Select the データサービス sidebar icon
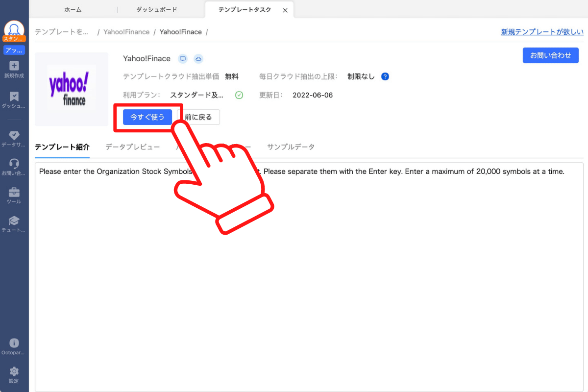The width and height of the screenshot is (588, 392). 14,136
